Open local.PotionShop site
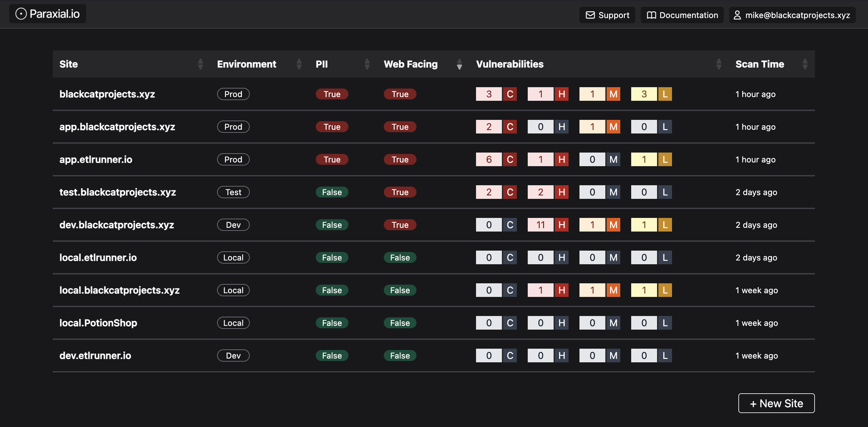 [98, 323]
